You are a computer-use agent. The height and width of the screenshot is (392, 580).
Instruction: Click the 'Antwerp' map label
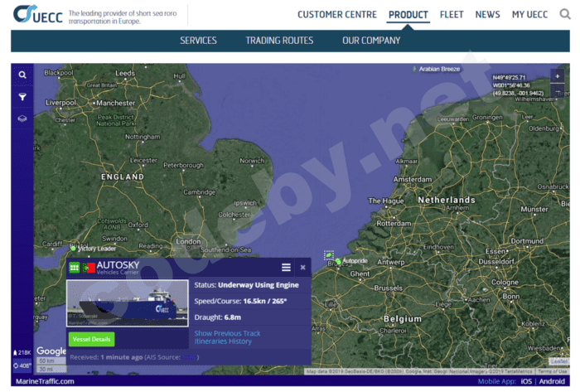390,262
